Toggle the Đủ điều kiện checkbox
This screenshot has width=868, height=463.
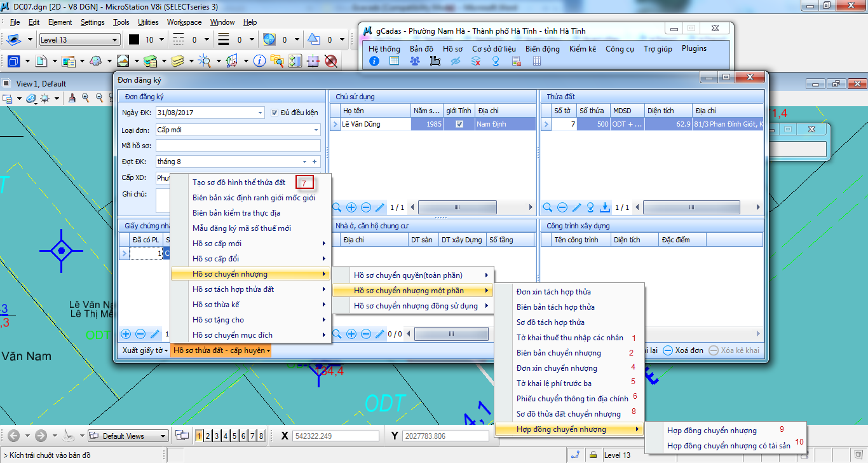tap(275, 113)
